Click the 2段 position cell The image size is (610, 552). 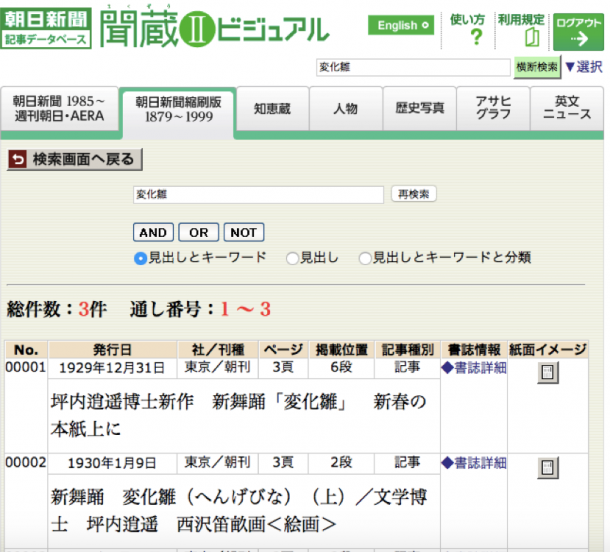point(341,463)
